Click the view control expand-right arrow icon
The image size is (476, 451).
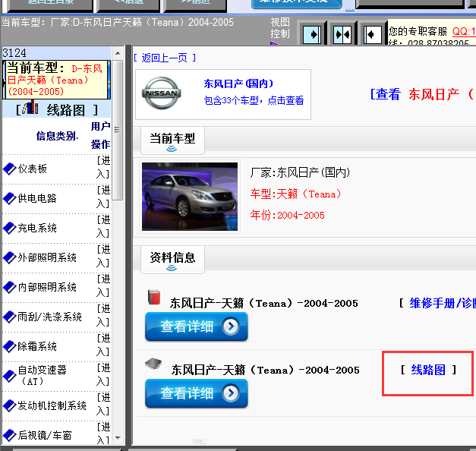(312, 35)
